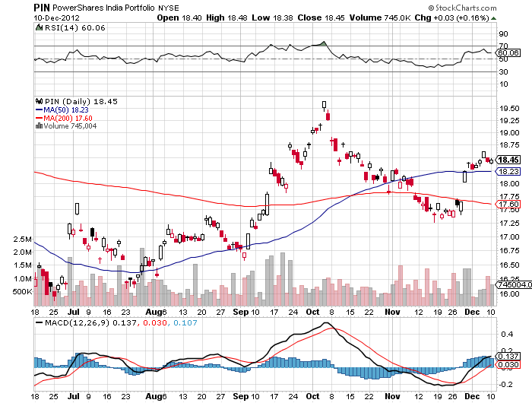532x403 pixels.
Task: Click the NYSE exchange label
Action: click(169, 8)
